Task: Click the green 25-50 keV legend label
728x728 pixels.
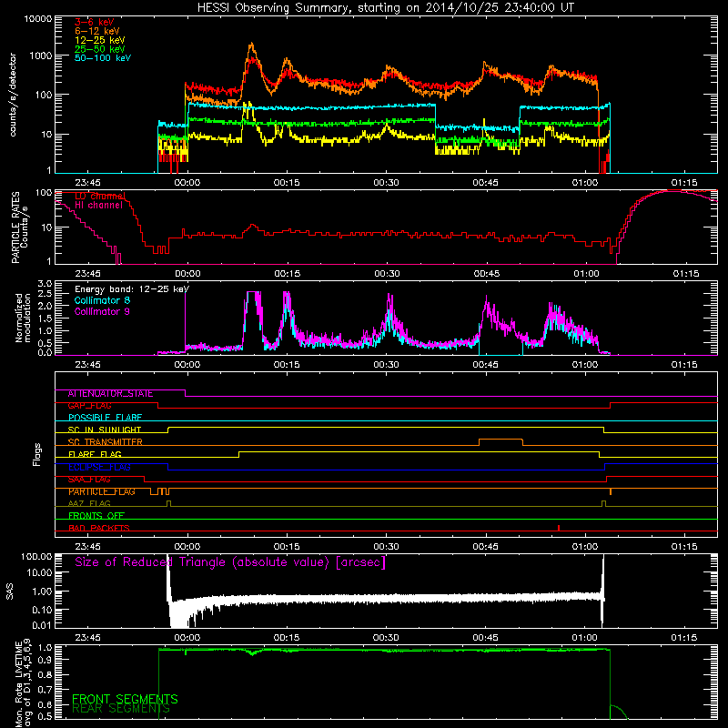Action: point(100,49)
